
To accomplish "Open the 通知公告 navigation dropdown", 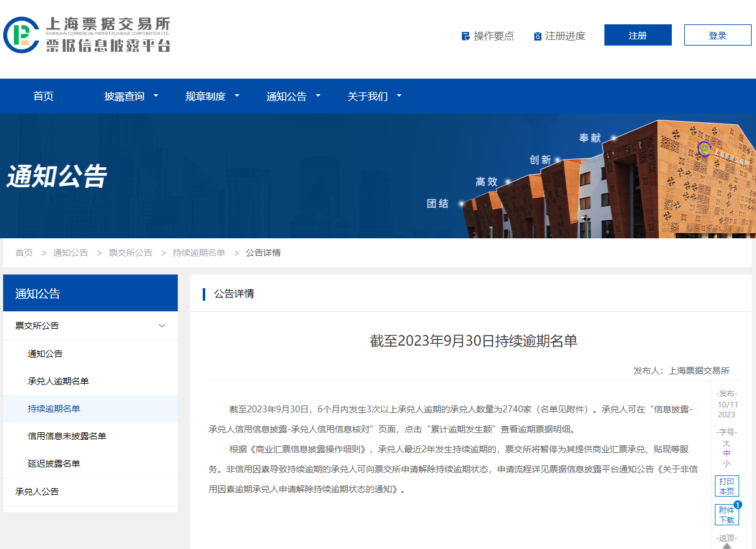I will click(x=293, y=96).
